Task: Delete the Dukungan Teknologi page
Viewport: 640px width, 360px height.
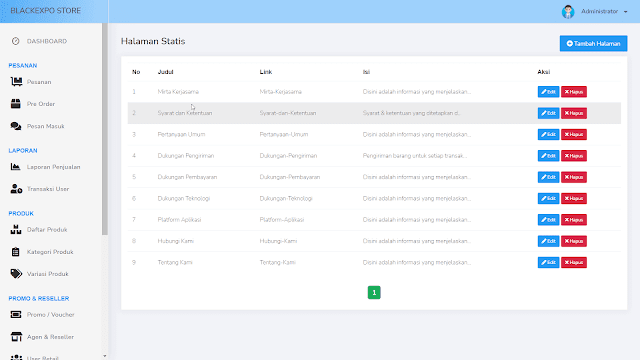Action: [x=573, y=198]
